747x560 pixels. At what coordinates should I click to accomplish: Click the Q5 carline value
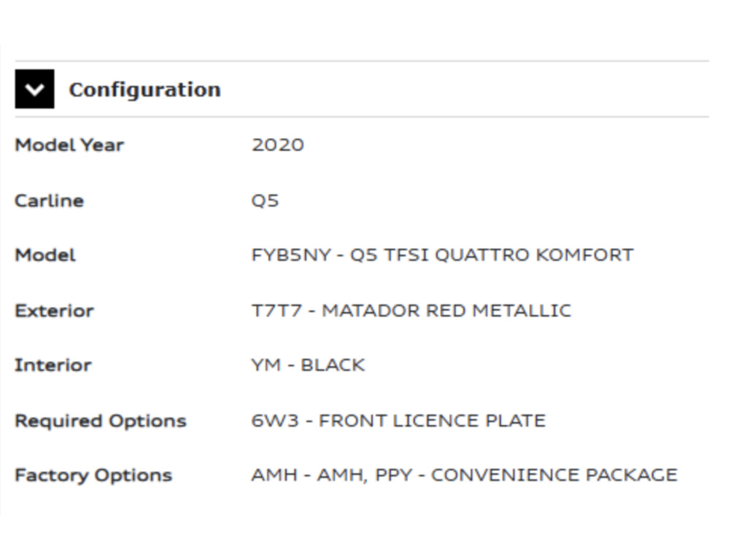(x=266, y=201)
